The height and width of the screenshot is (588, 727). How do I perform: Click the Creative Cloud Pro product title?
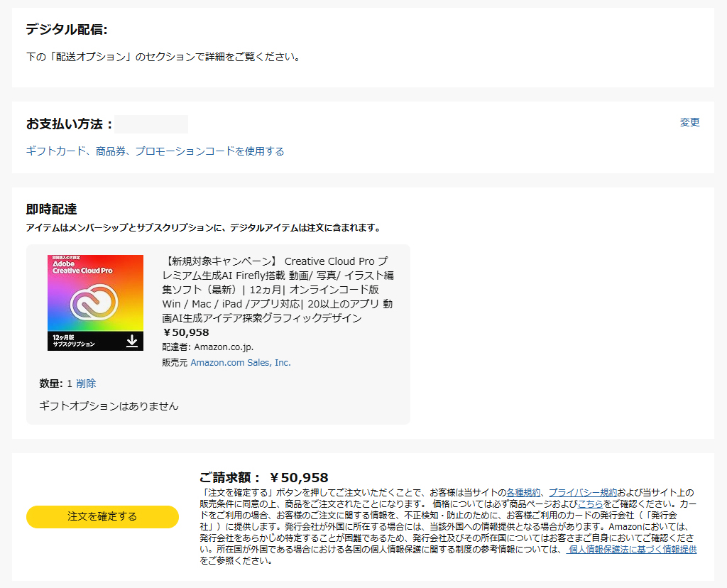(278, 289)
